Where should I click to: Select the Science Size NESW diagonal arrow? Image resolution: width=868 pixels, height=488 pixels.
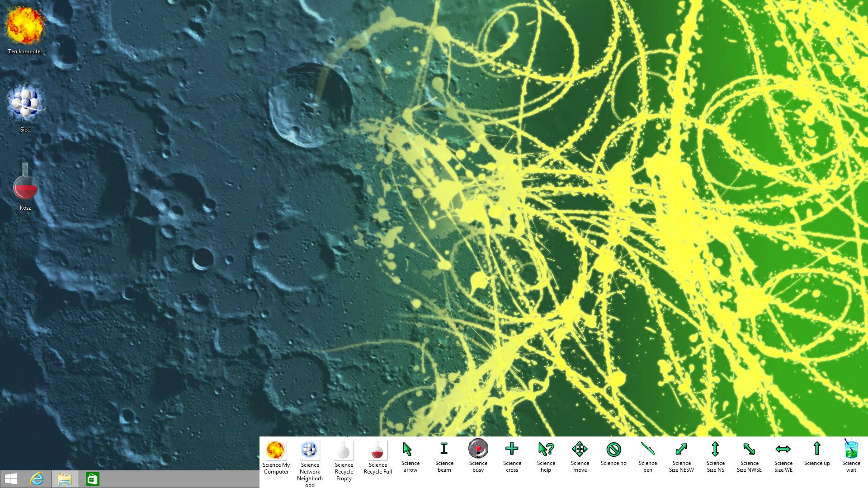681,449
